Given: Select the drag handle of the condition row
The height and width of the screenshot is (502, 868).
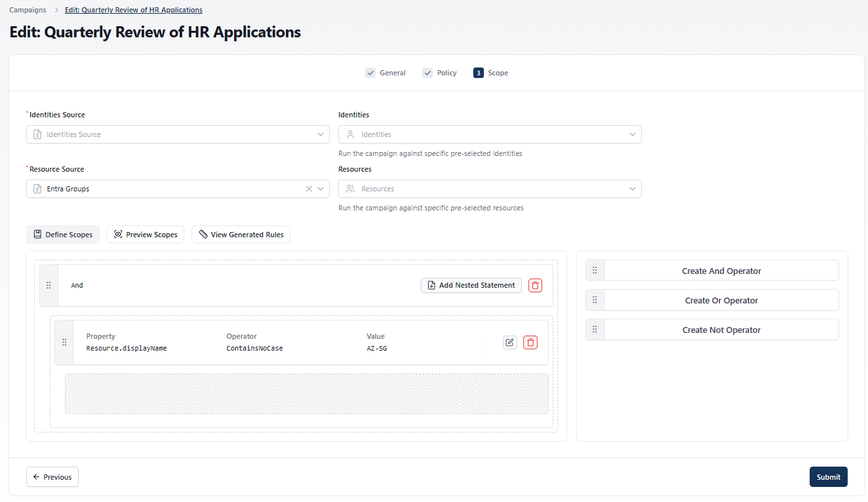Looking at the screenshot, I should point(64,342).
